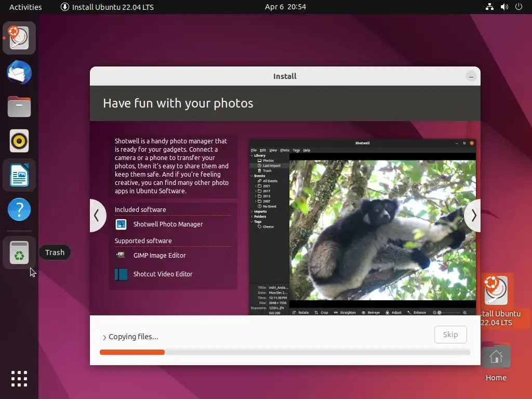This screenshot has height=399, width=532.
Task: Click the installation progress bar
Action: point(285,352)
